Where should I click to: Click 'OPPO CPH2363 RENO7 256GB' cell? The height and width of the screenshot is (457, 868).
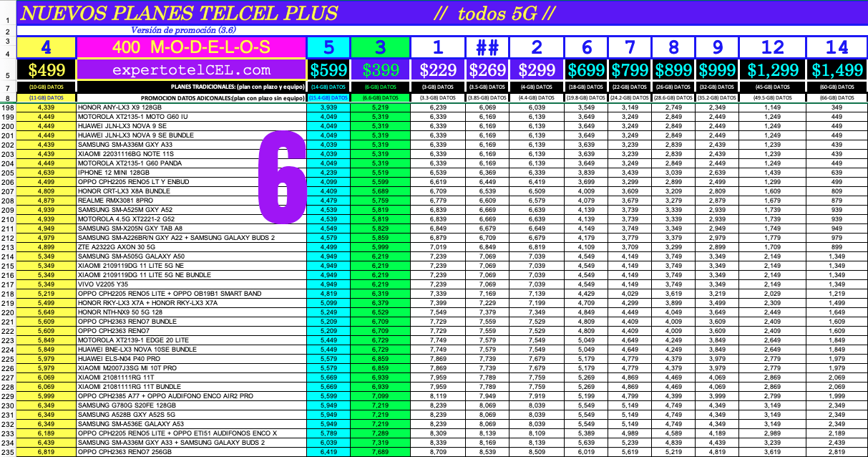[x=191, y=452]
